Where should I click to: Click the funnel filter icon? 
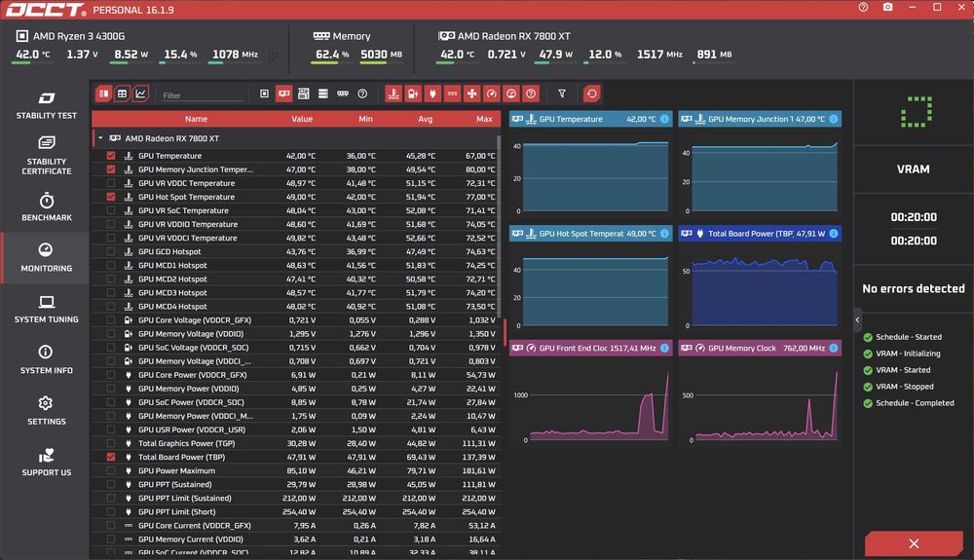[562, 93]
